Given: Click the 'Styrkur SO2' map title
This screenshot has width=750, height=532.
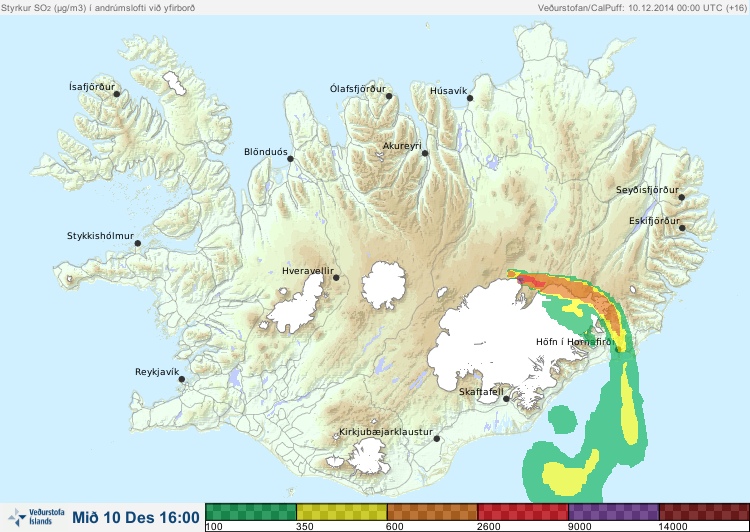Looking at the screenshot, I should (x=98, y=8).
